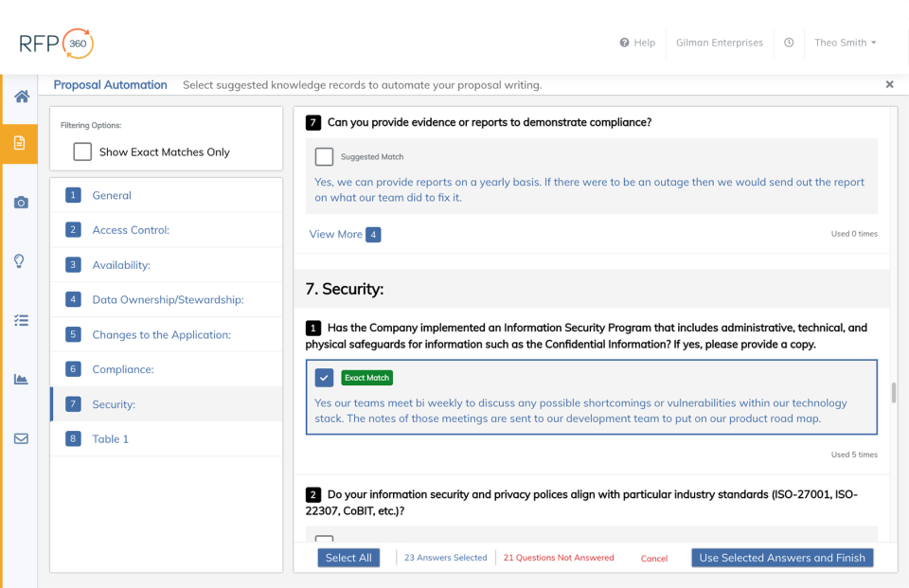Click the document icon in orange sidebar
This screenshot has height=588, width=909.
point(20,144)
